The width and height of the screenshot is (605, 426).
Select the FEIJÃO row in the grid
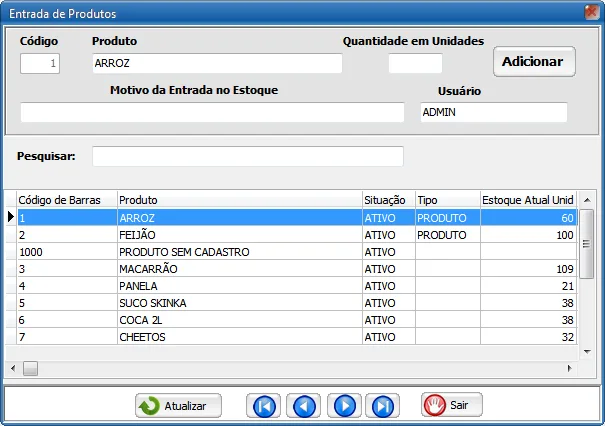(297, 235)
